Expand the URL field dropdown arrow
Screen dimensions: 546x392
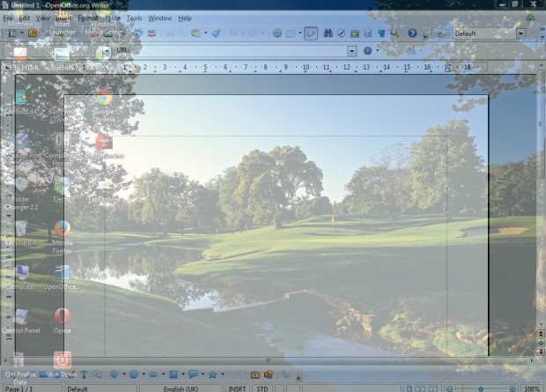click(351, 51)
